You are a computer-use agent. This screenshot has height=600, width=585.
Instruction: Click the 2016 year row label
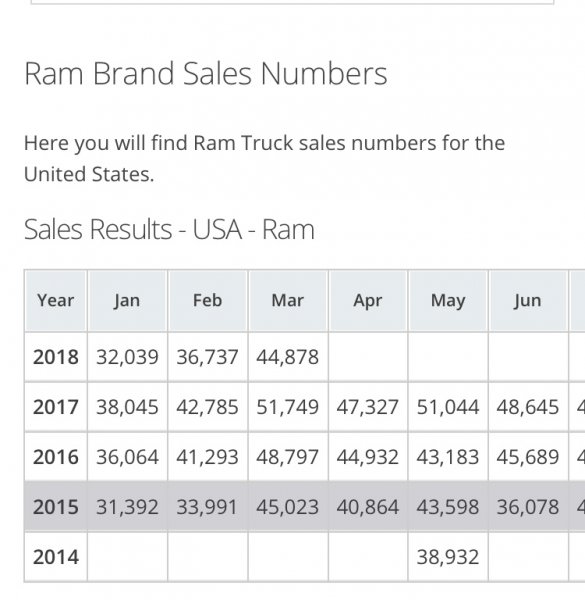pos(56,457)
